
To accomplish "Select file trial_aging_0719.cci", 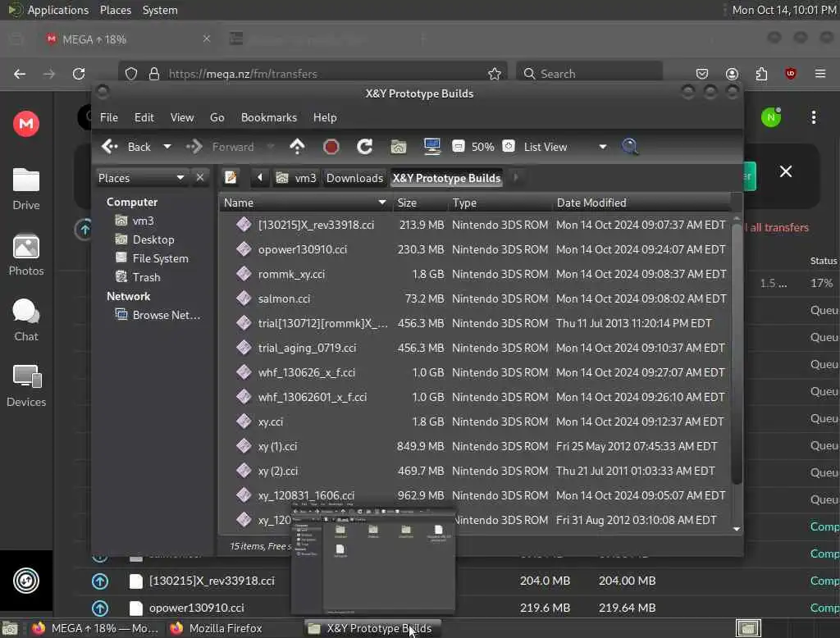I will (x=307, y=349).
